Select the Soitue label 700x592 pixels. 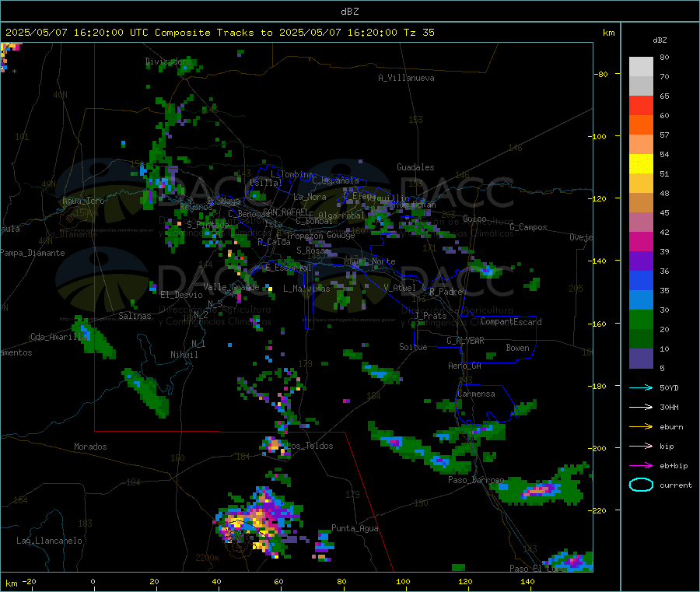pos(413,347)
